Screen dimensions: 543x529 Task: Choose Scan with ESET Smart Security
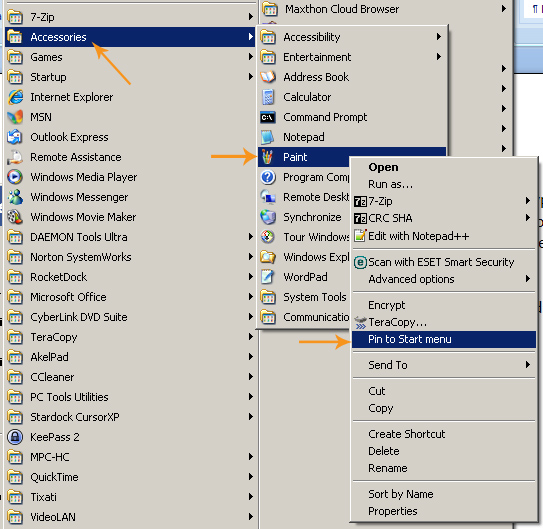pos(444,262)
